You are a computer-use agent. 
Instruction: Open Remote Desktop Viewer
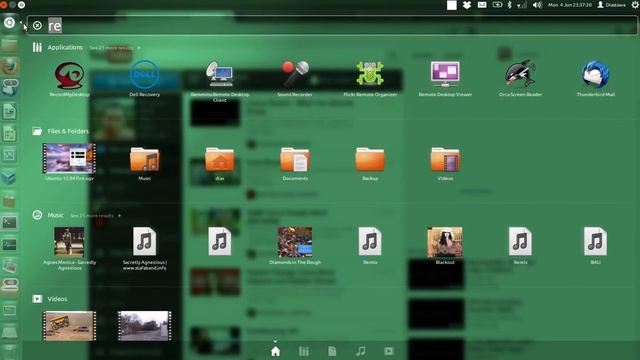(445, 79)
